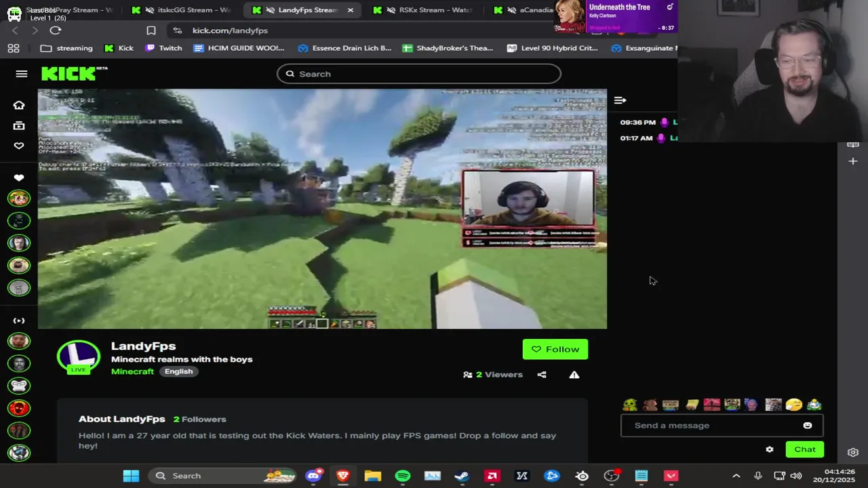The width and height of the screenshot is (868, 488).
Task: Open ShadyBroker's Thea... bookmark
Action: click(448, 48)
